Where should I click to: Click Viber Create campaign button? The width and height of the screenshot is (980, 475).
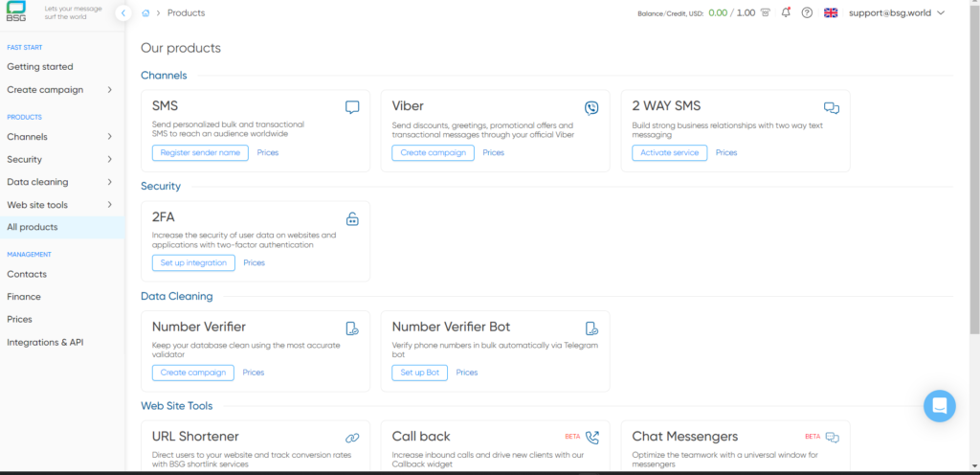click(x=434, y=152)
